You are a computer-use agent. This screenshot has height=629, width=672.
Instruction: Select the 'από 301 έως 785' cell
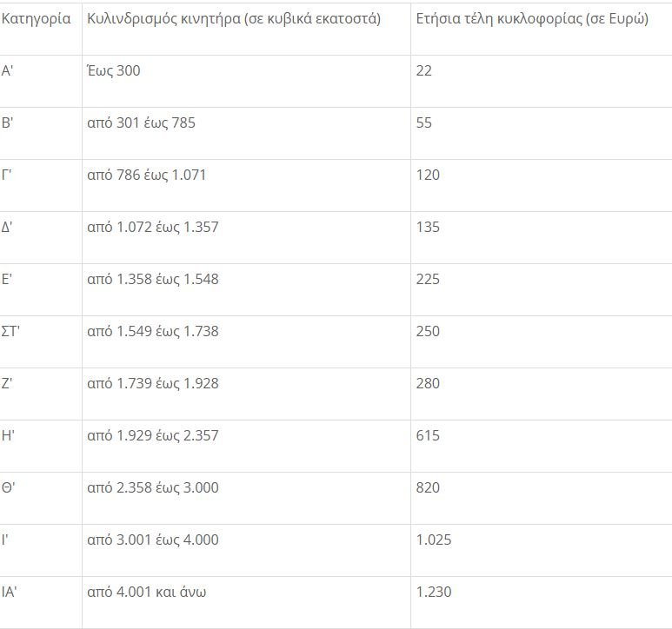142,122
